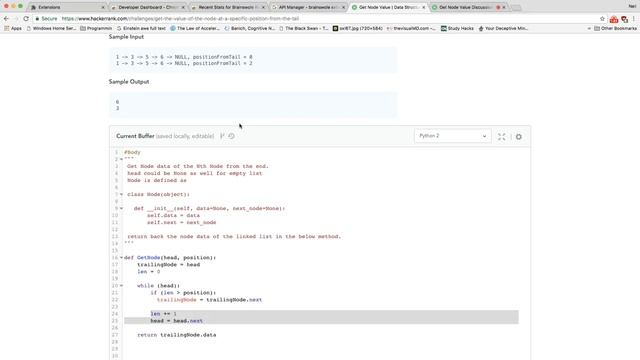
Task: Click the restore history icon in editor header
Action: pyautogui.click(x=231, y=136)
